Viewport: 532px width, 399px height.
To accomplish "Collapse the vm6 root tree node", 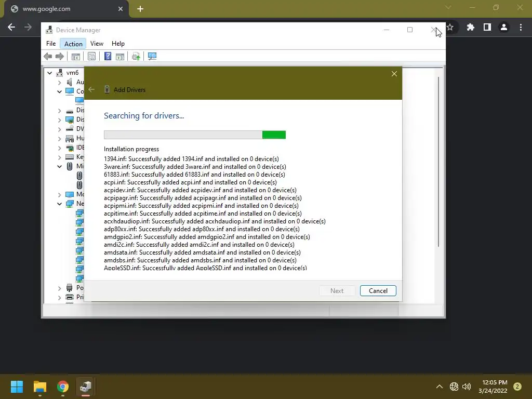I will (x=50, y=73).
